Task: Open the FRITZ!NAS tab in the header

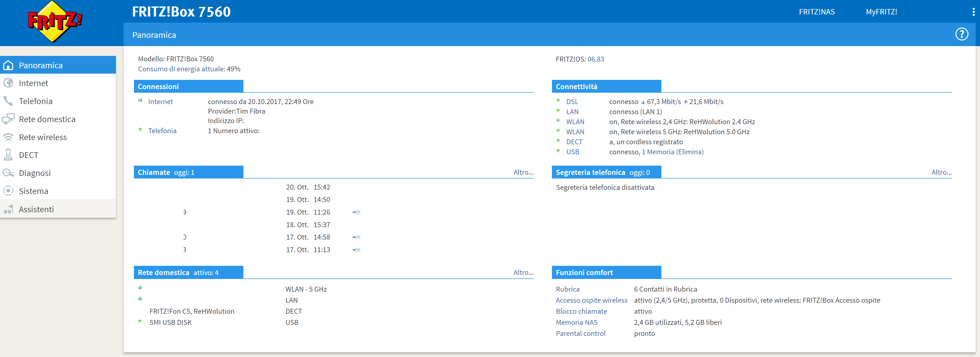Action: (816, 12)
